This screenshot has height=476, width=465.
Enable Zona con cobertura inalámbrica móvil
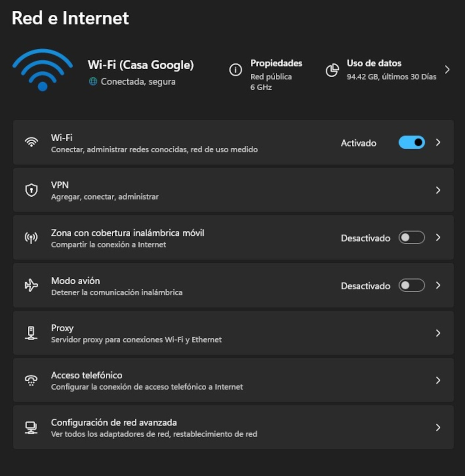[x=411, y=238]
